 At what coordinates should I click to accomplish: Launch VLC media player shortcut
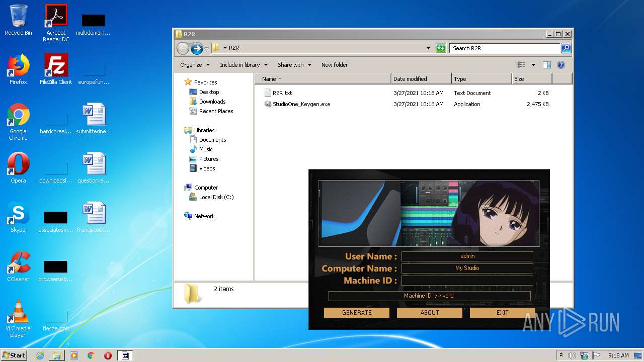tap(18, 319)
